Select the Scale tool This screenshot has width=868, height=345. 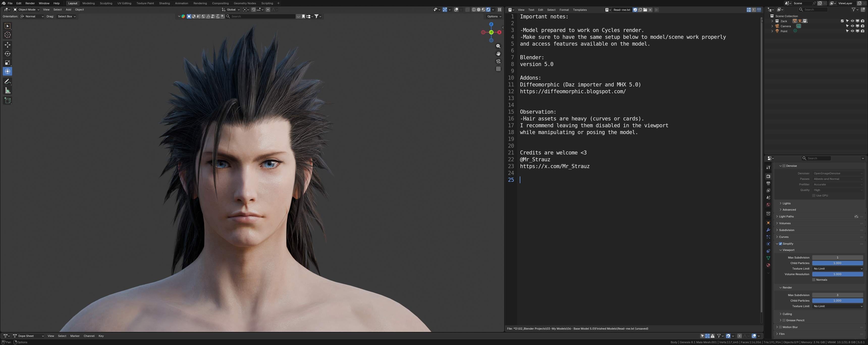(x=7, y=62)
